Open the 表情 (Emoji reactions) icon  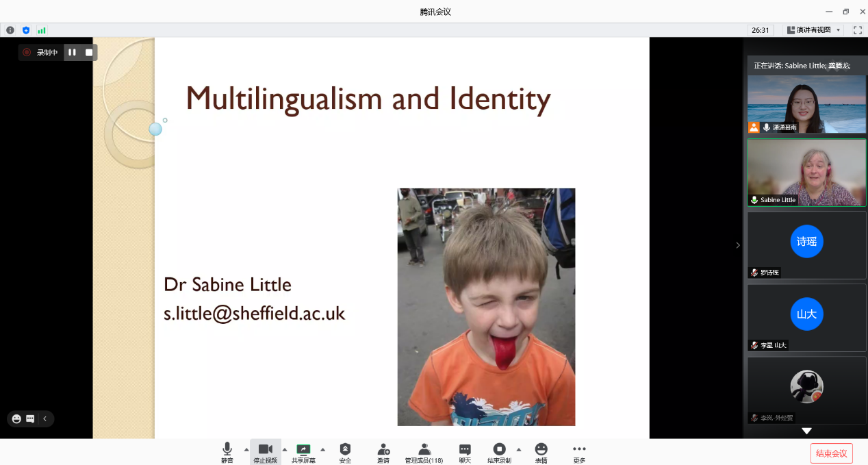tap(541, 449)
